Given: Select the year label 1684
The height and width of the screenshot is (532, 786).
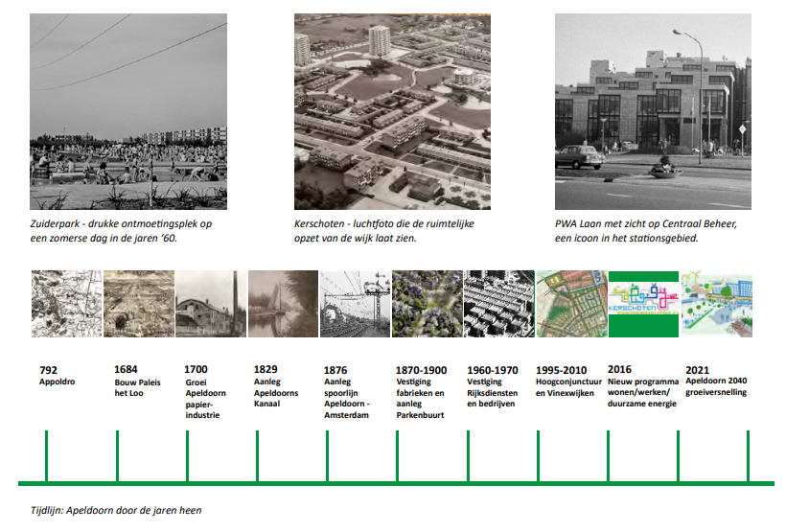Looking at the screenshot, I should pyautogui.click(x=126, y=369).
